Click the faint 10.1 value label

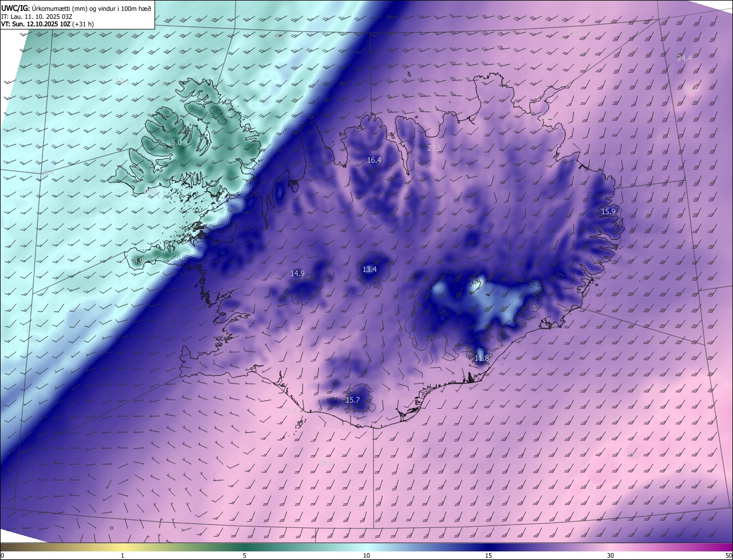pyautogui.click(x=122, y=81)
